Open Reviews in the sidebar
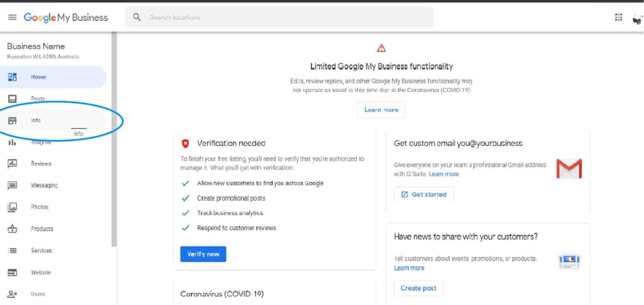Image resolution: width=644 pixels, height=305 pixels. coord(53,164)
